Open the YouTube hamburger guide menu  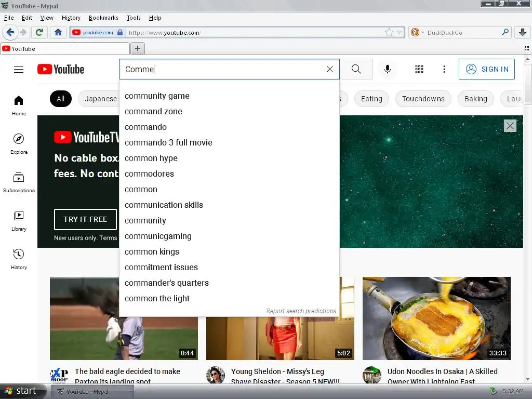(19, 69)
